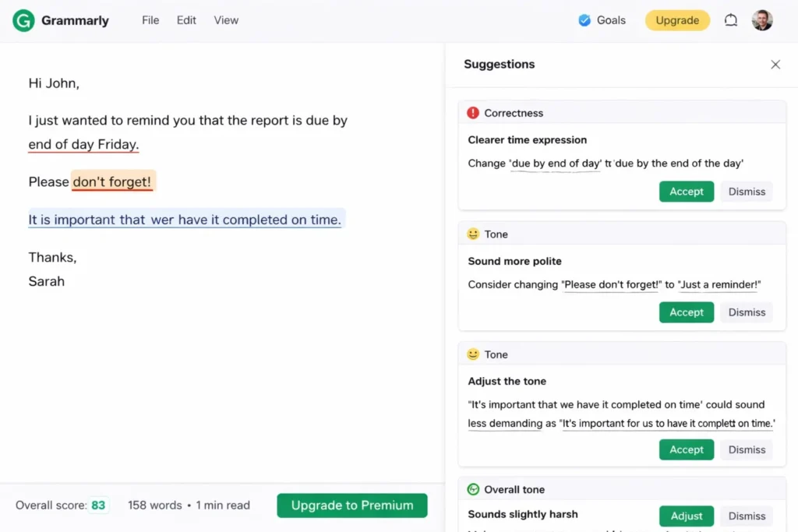Click the Upgrade button in the top bar

(676, 20)
